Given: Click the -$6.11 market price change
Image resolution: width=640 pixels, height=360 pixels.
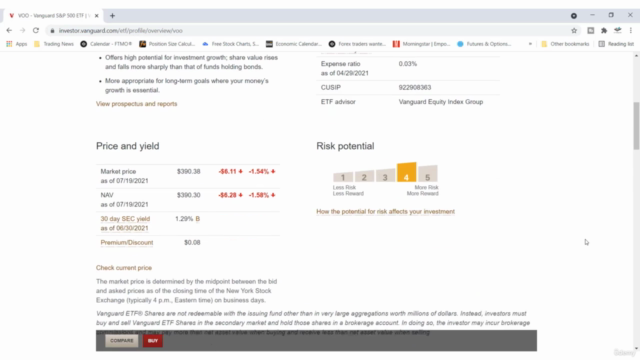Looking at the screenshot, I should tap(231, 171).
